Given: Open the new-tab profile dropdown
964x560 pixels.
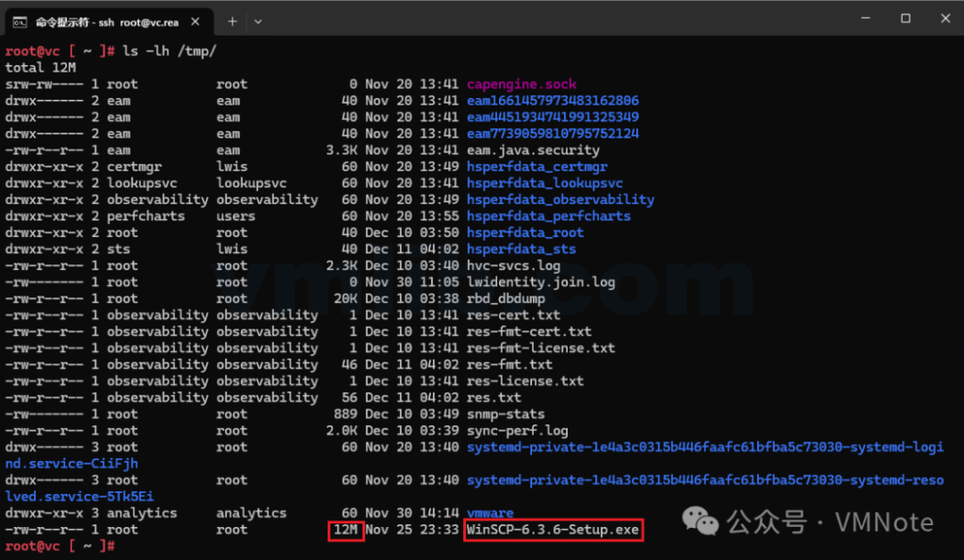Looking at the screenshot, I should coord(258,22).
